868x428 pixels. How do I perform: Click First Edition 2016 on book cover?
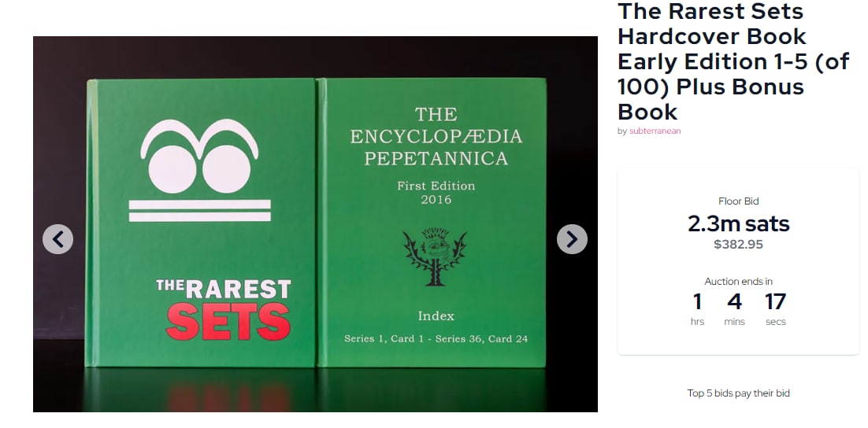tap(436, 193)
